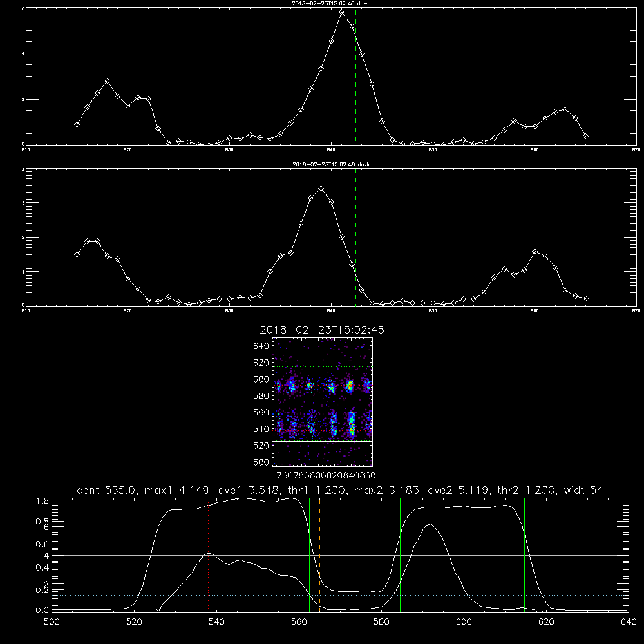
Task: Click the rightmost green vertical line in bottom plot
Action: 524,555
